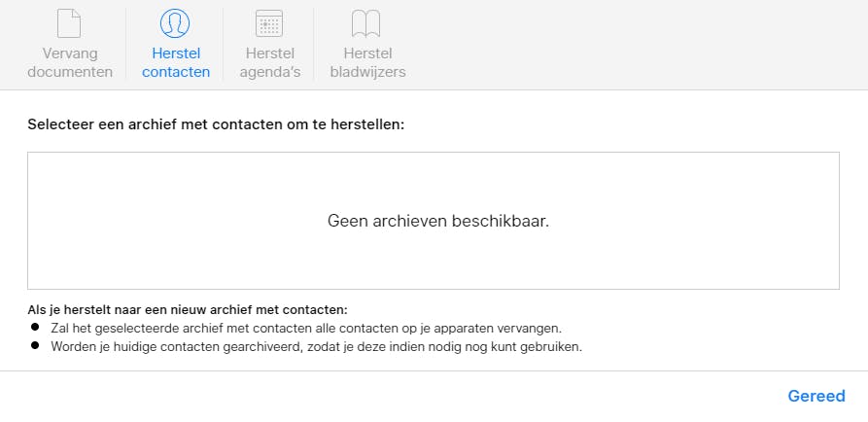Click the person silhouette contacts icon

175,23
